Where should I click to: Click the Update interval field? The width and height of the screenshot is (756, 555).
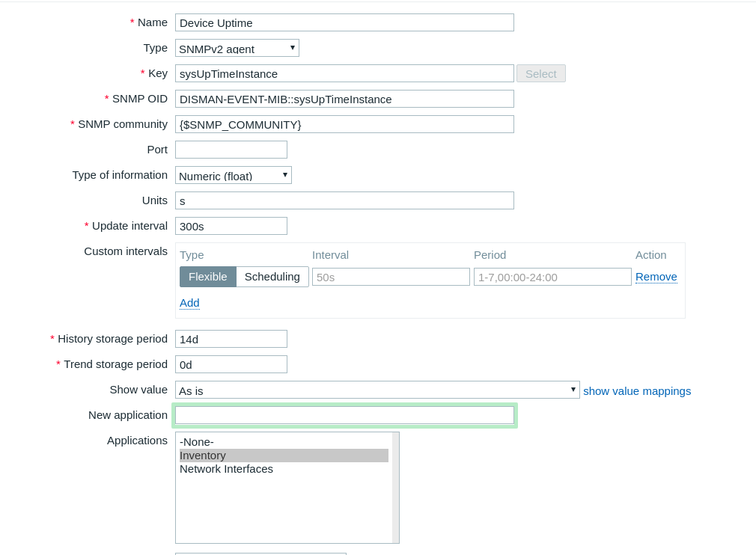(x=231, y=226)
